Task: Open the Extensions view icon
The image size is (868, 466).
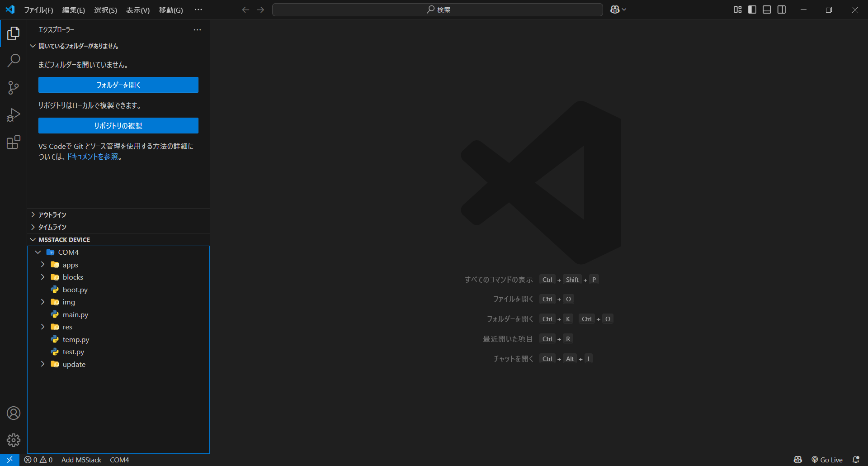Action: (14, 142)
